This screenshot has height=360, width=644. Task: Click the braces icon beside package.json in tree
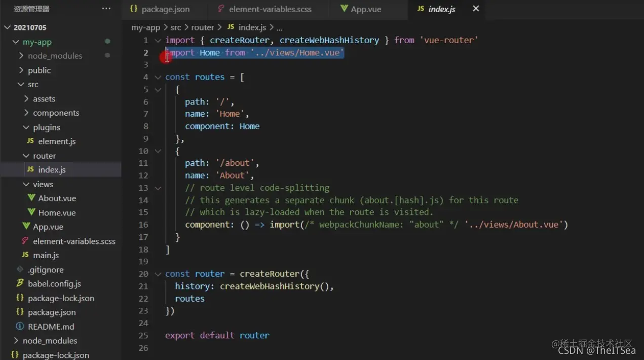point(20,312)
